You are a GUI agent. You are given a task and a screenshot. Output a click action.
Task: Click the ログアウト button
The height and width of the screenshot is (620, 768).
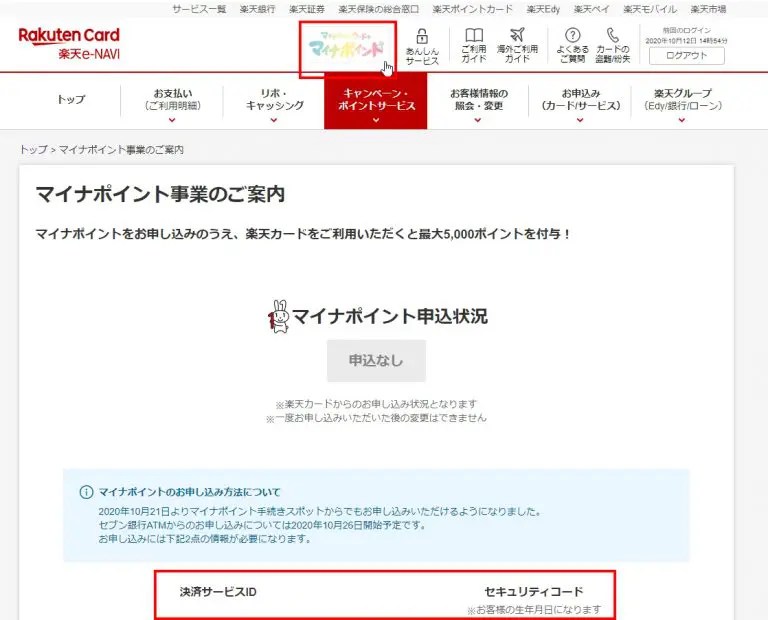687,55
